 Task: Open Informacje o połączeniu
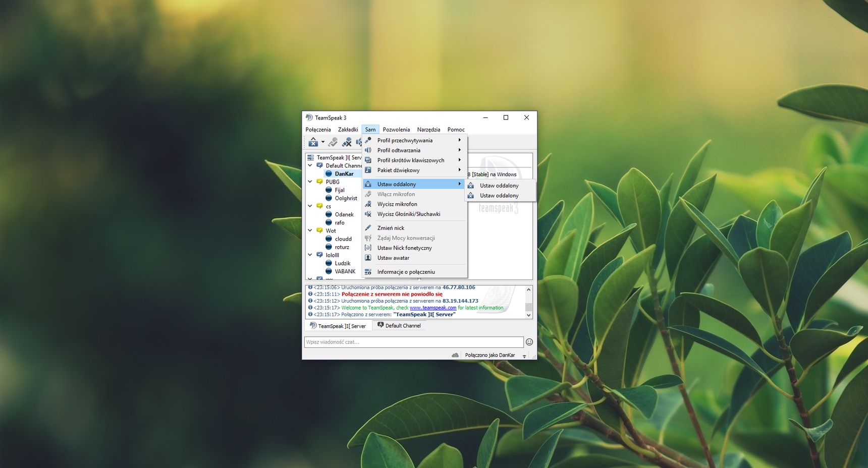(x=414, y=272)
